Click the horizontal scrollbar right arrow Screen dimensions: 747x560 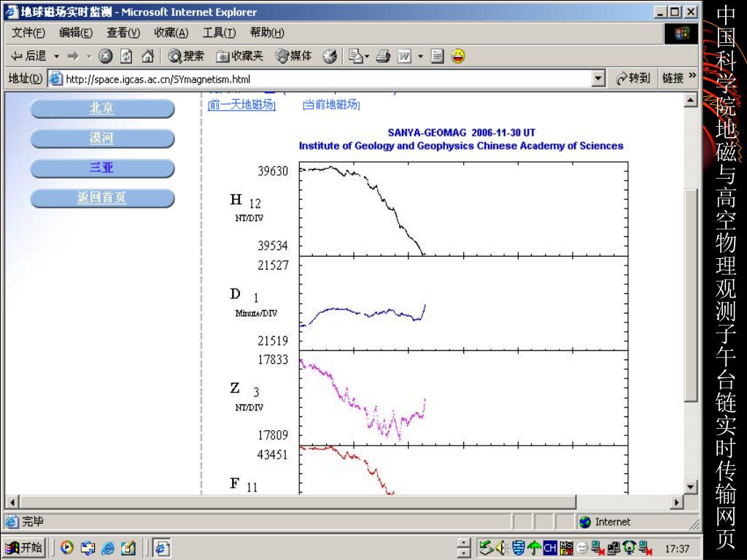676,502
